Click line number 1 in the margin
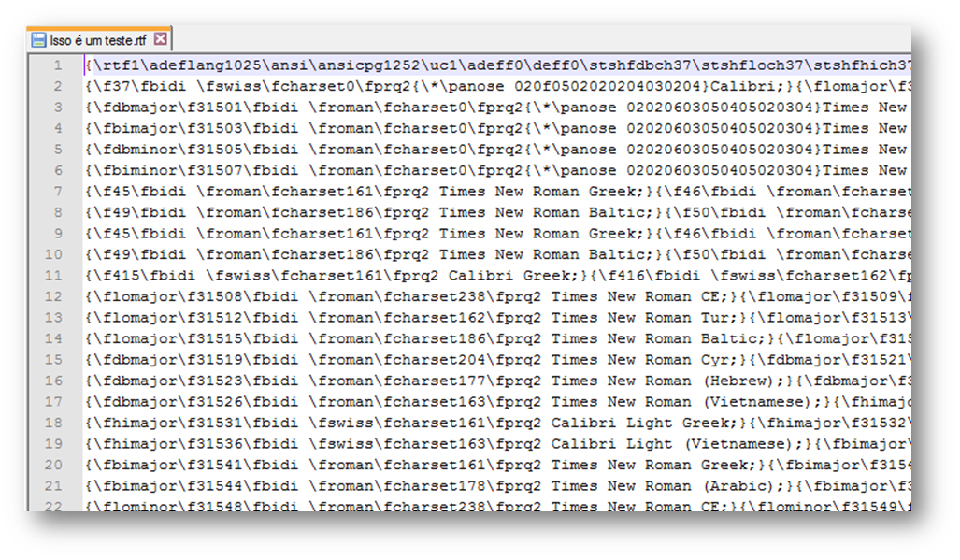Image resolution: width=960 pixels, height=560 pixels. point(58,65)
